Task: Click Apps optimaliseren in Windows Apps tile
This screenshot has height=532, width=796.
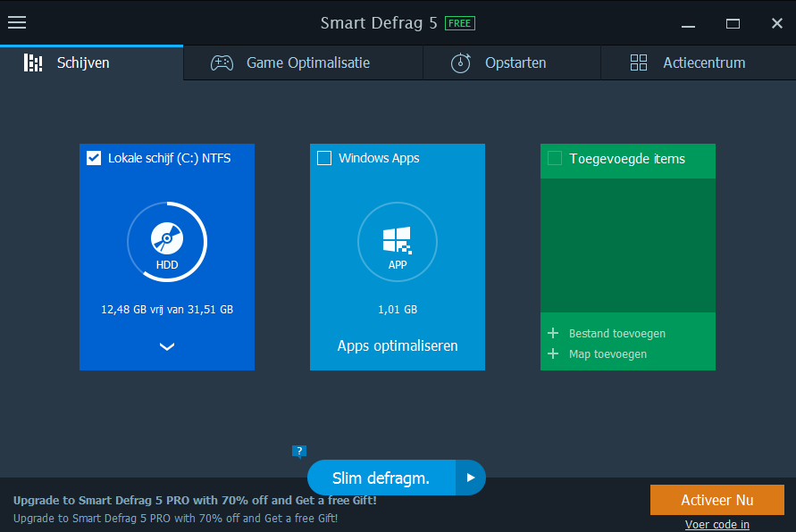Action: tap(398, 345)
